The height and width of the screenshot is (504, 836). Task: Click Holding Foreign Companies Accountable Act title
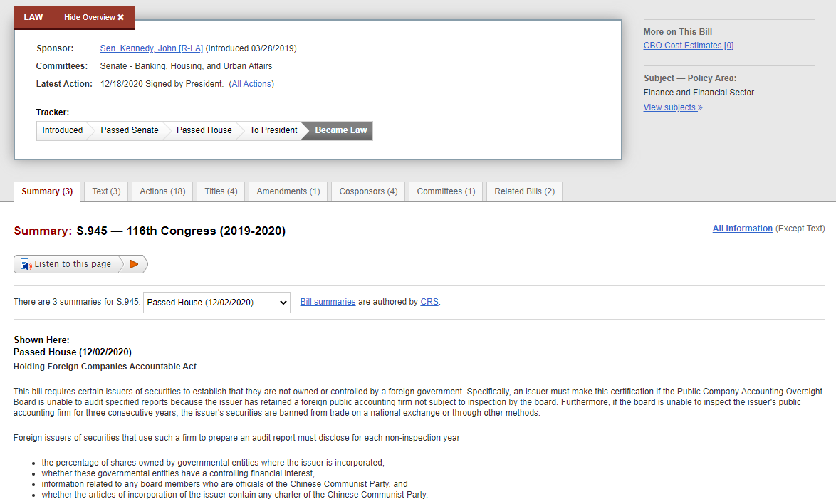tap(105, 367)
